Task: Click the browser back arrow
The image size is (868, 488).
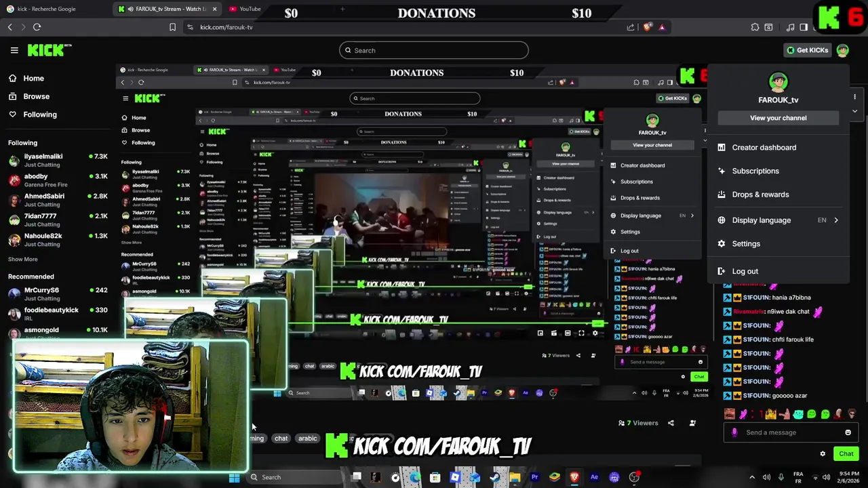Action: (x=10, y=27)
